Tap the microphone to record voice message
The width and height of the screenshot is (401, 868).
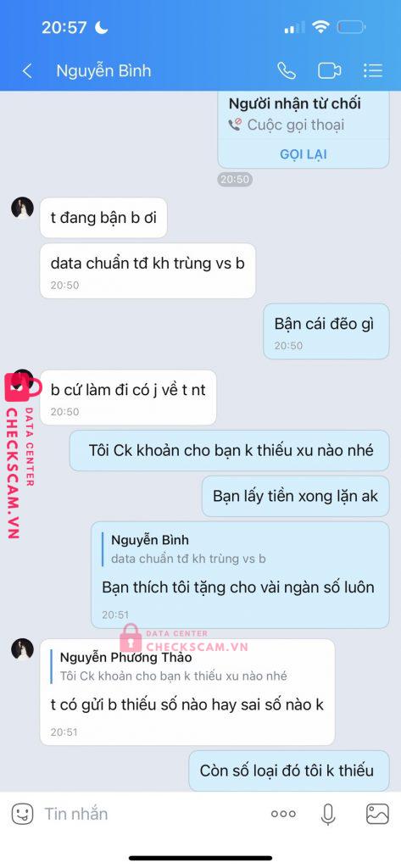click(x=328, y=814)
